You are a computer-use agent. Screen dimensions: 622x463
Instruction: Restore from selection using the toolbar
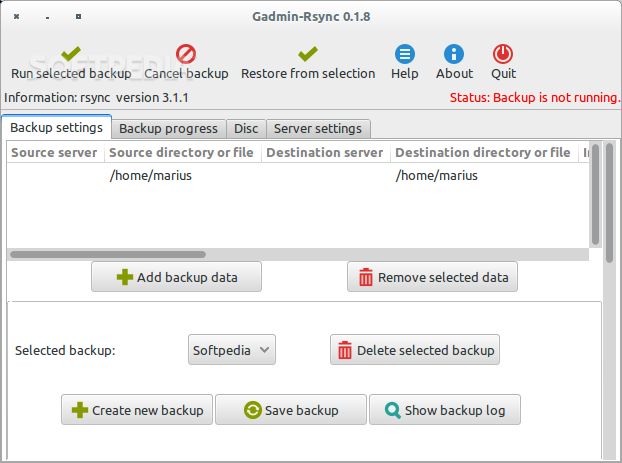pyautogui.click(x=308, y=63)
